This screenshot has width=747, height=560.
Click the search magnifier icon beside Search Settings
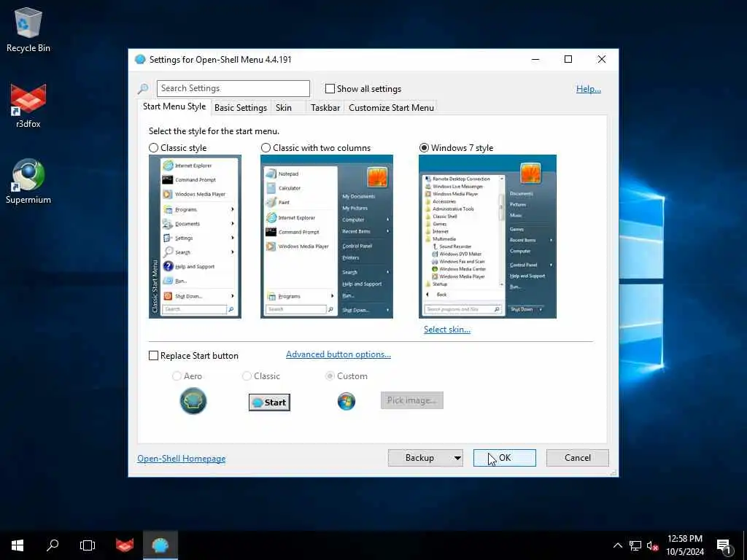pos(143,88)
